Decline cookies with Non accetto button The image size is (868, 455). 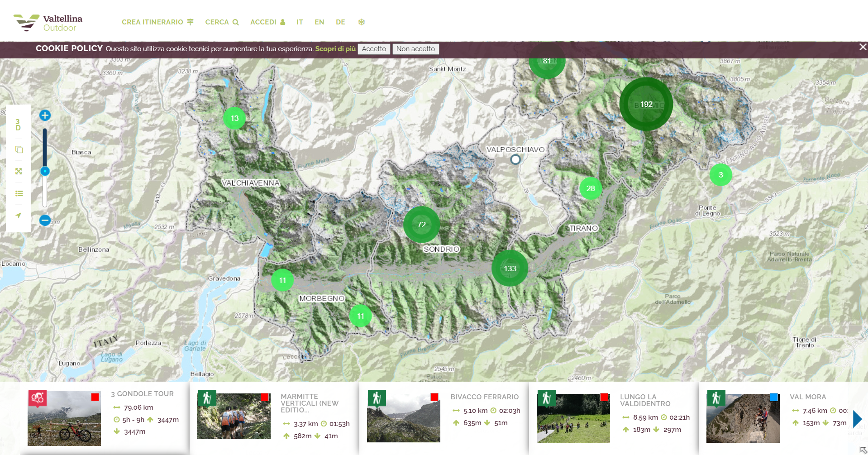pos(415,49)
